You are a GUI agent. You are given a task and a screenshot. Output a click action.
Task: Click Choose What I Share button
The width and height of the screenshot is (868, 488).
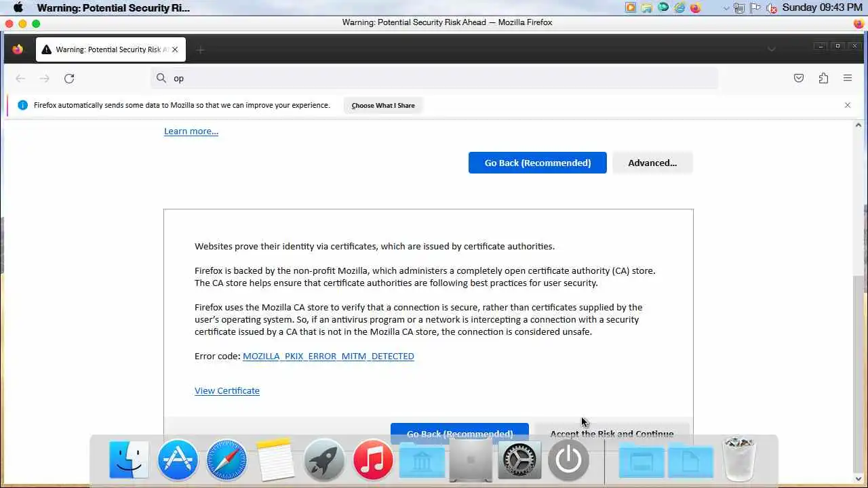tap(383, 105)
